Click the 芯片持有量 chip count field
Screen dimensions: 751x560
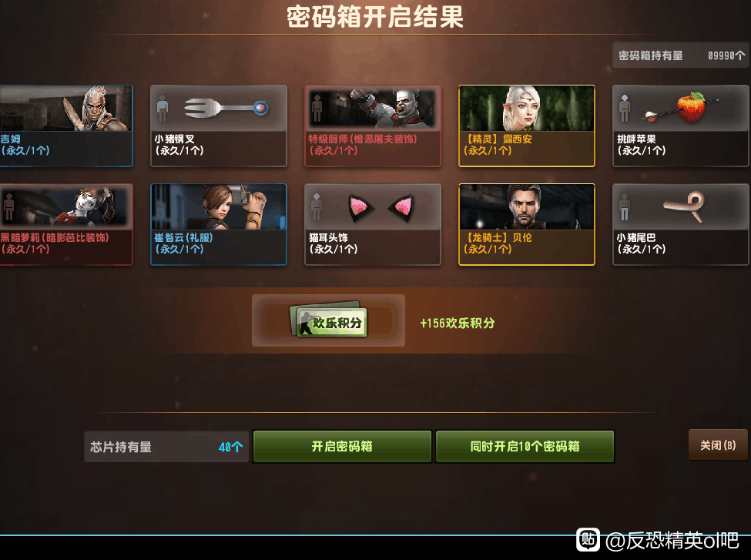tap(166, 447)
